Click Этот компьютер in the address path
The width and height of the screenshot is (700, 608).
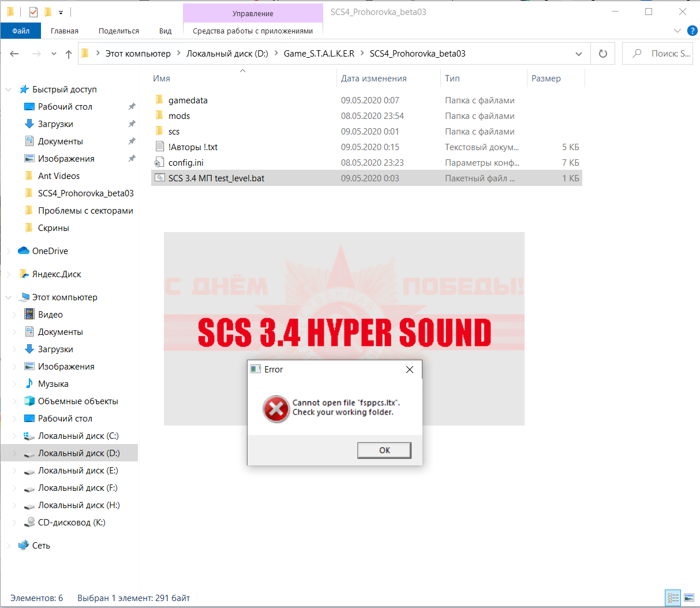138,54
